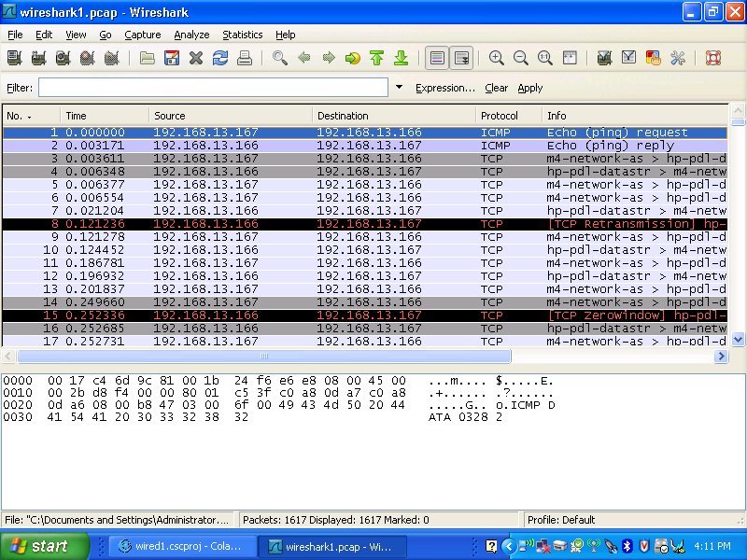
Task: Click the Save capture file icon
Action: [172, 58]
